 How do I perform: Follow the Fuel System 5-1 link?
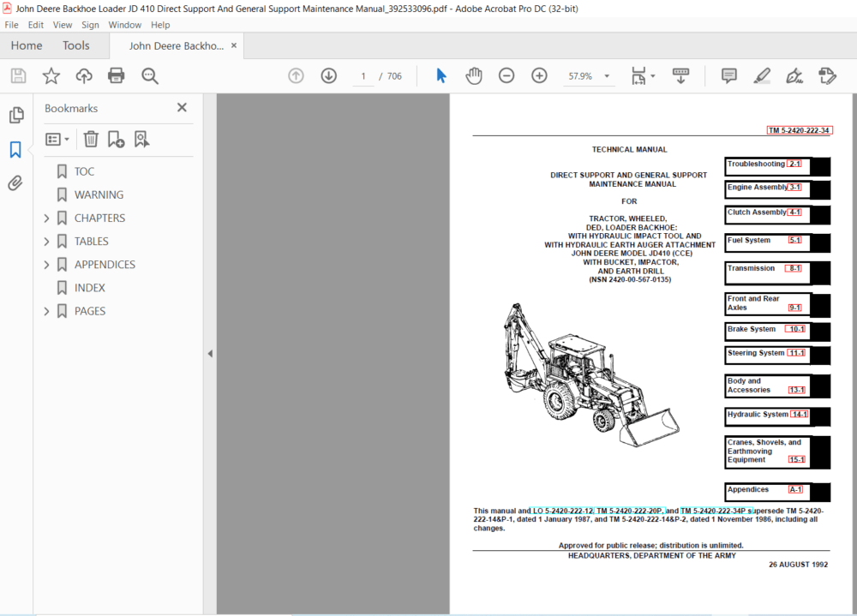(794, 241)
